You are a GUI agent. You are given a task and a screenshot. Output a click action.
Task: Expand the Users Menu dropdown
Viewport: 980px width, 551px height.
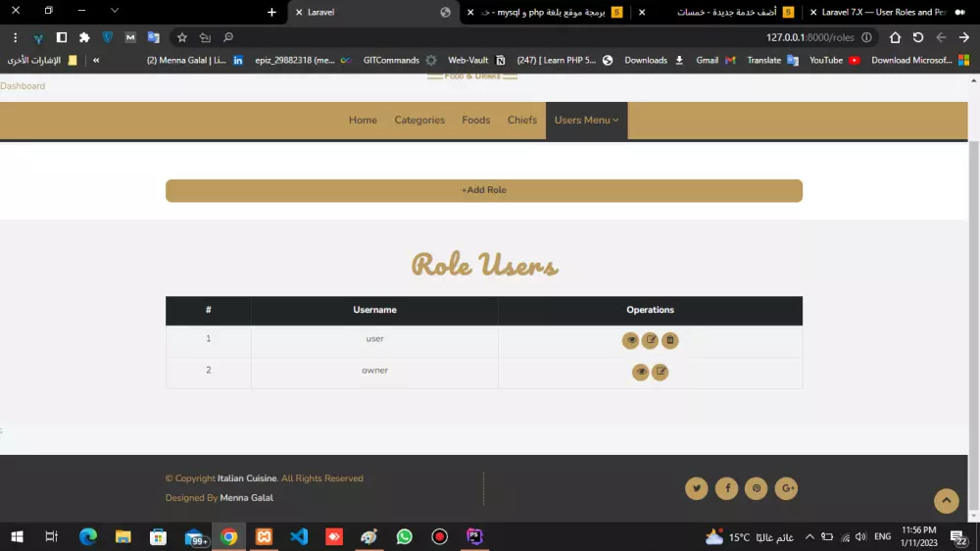coord(586,120)
